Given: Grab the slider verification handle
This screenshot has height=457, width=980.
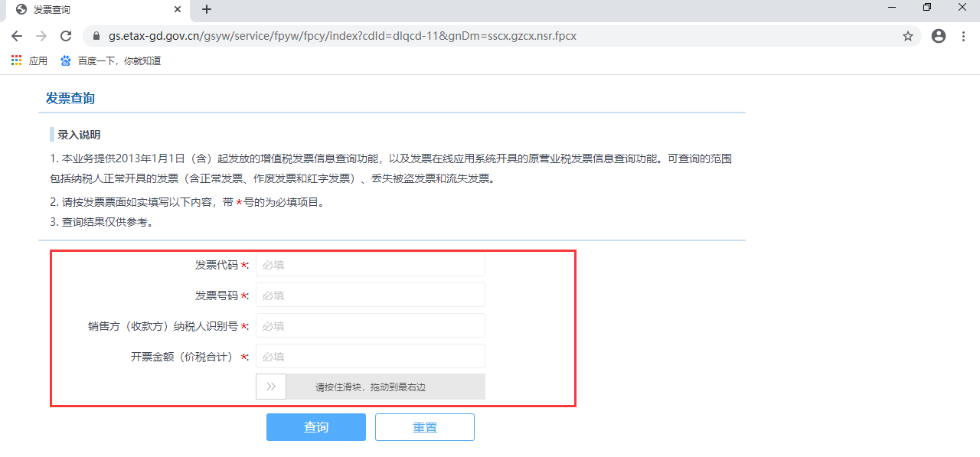Looking at the screenshot, I should click(271, 387).
